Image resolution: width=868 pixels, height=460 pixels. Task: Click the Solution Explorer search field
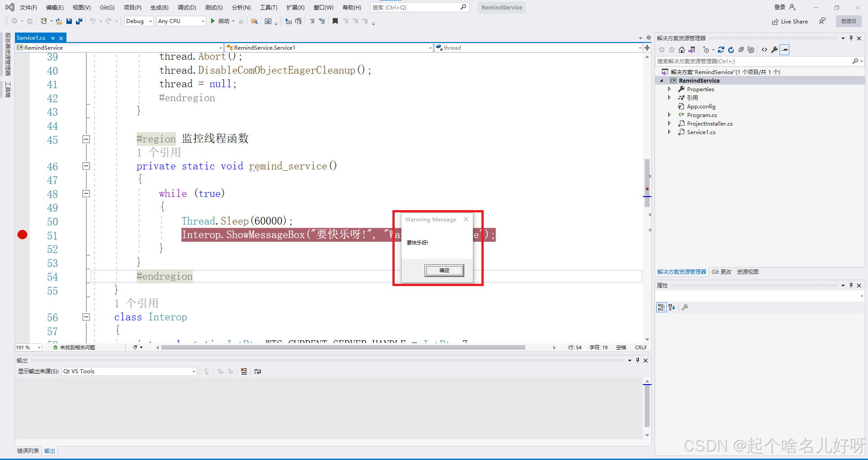tap(753, 61)
